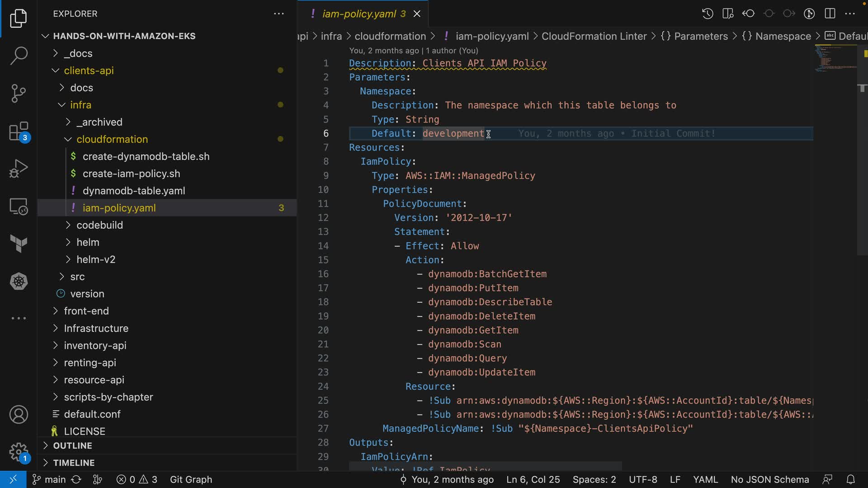Click YAML language mode in status bar
Screen dimensions: 868x488
pos(705,479)
